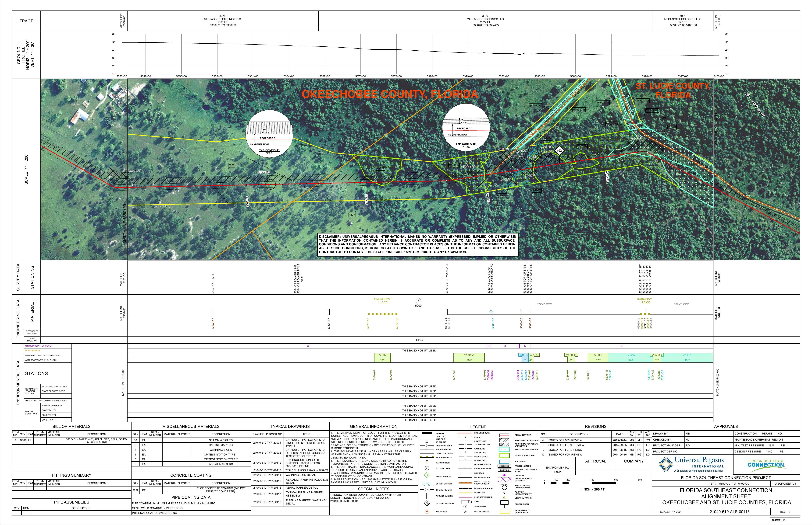Image resolution: width=812 pixels, height=525 pixels.
Task: Open the Typ. Config B1 detail circle
Action: [x=466, y=128]
